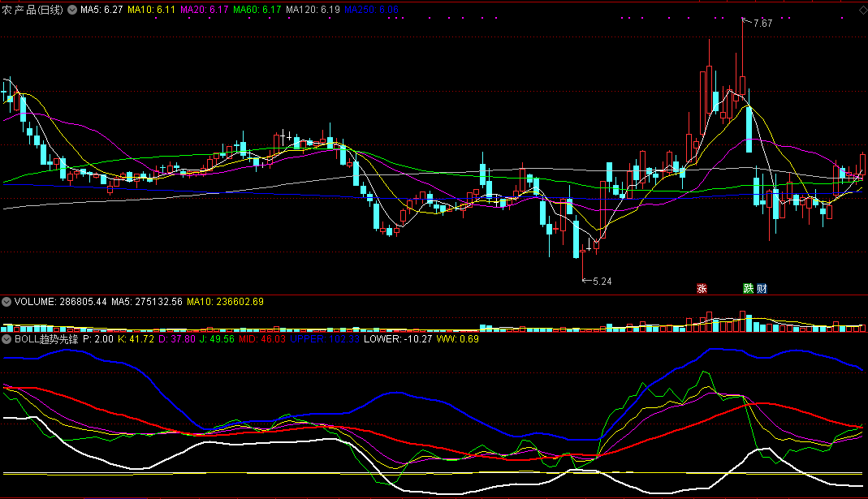
Task: Click the blue UPPER: 102.33 value
Action: tap(325, 339)
